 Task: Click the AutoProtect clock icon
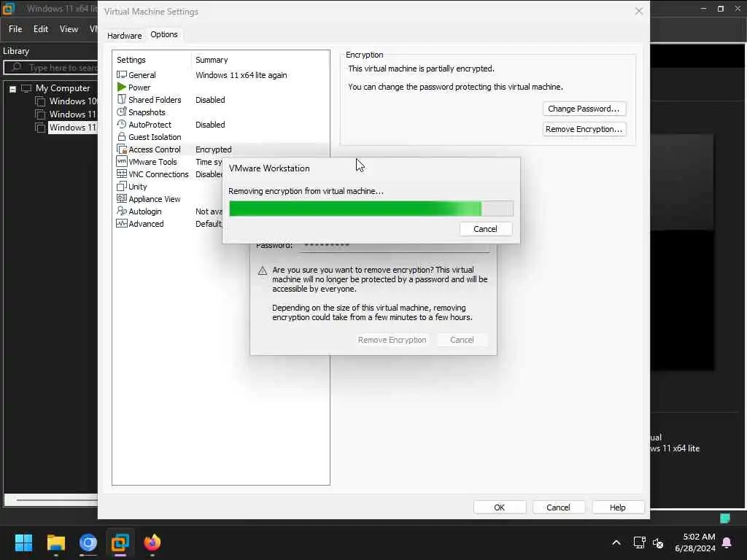click(122, 124)
